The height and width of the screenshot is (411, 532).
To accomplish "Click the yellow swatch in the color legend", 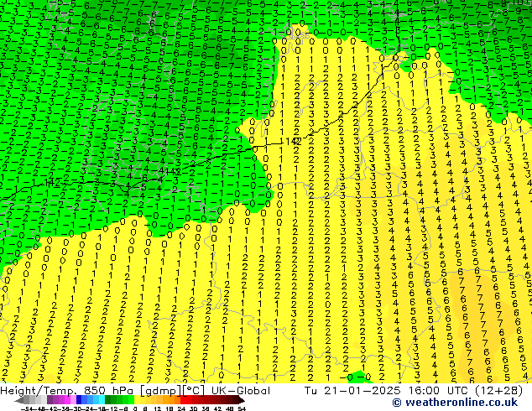I will click(x=137, y=400).
